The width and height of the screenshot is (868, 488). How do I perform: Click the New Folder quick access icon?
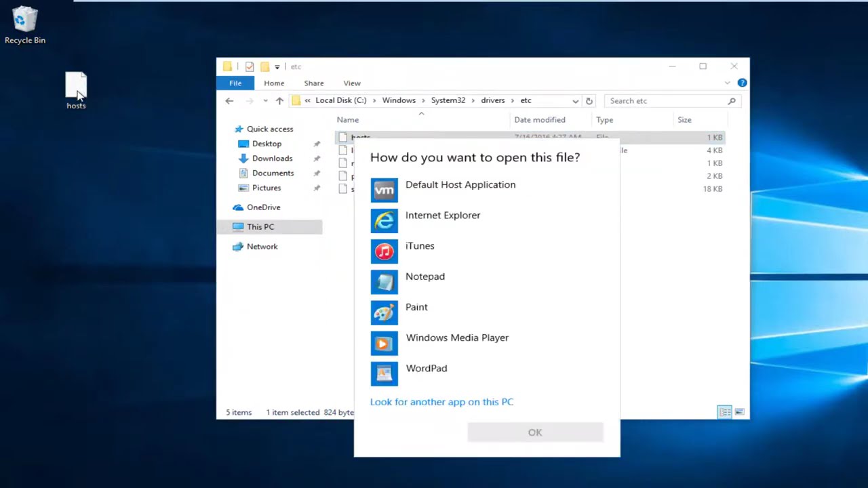[x=264, y=66]
